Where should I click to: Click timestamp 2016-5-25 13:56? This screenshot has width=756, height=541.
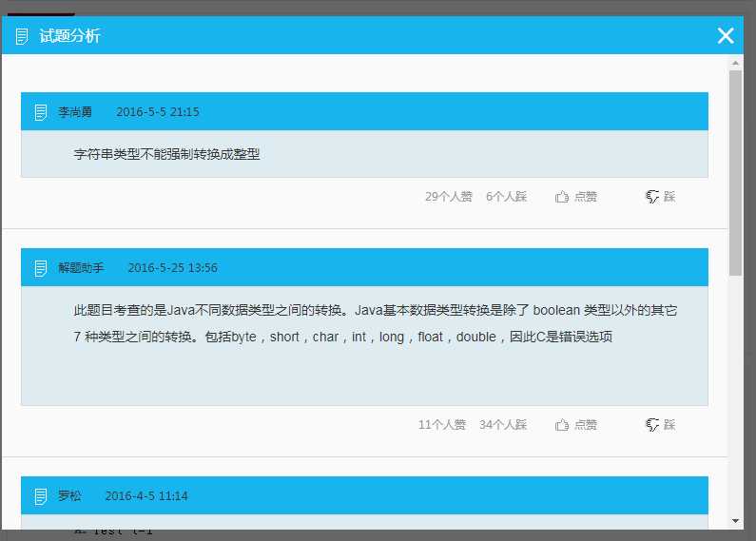[x=173, y=268]
